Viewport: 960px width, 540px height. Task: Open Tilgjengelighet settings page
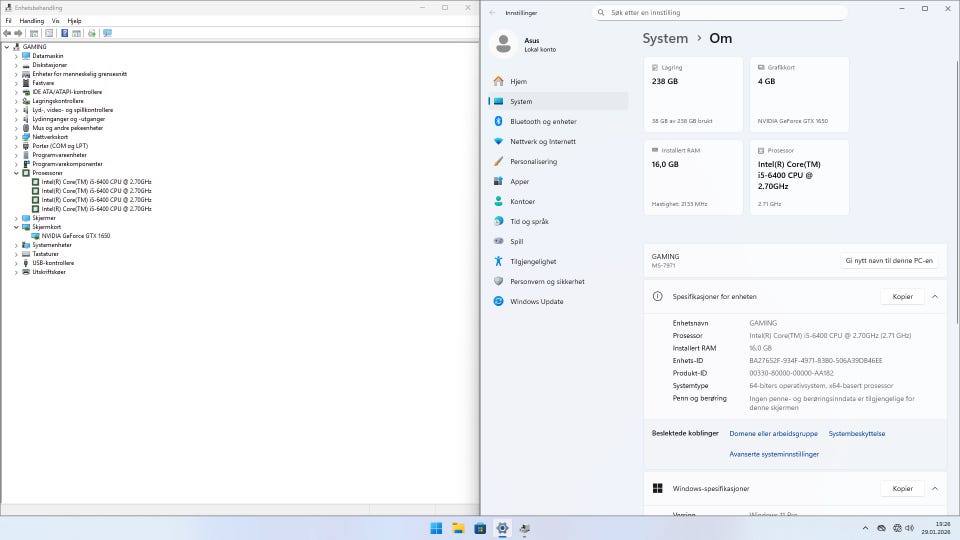(x=558, y=261)
